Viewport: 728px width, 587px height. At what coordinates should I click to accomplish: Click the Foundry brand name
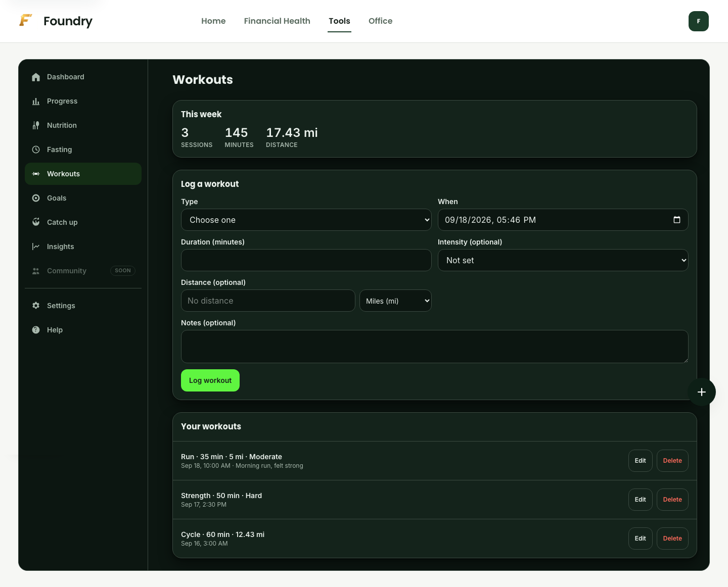[68, 21]
